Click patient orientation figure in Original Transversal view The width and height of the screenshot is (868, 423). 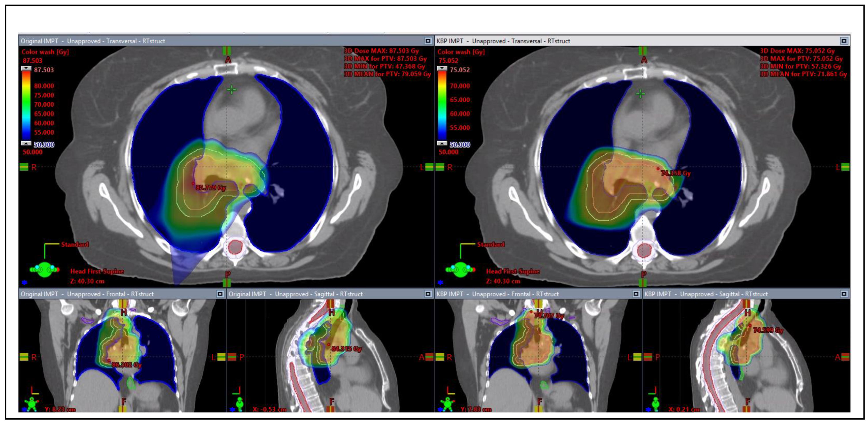[x=44, y=270]
